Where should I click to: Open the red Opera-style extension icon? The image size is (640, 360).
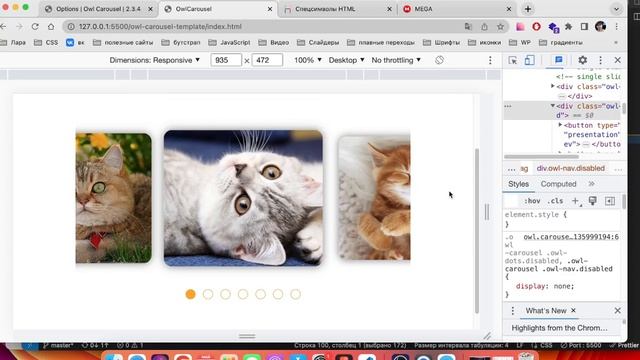tap(536, 27)
